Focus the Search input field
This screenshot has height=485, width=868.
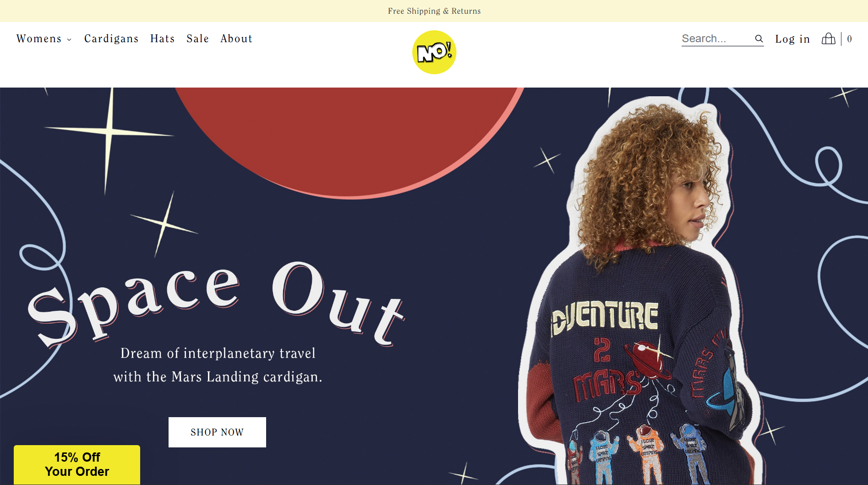point(717,39)
